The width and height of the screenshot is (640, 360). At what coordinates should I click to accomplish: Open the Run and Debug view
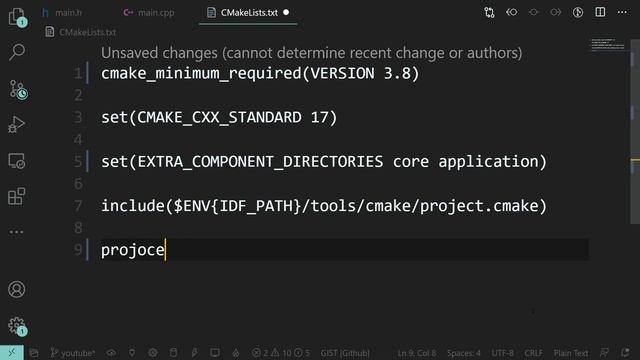tap(16, 124)
